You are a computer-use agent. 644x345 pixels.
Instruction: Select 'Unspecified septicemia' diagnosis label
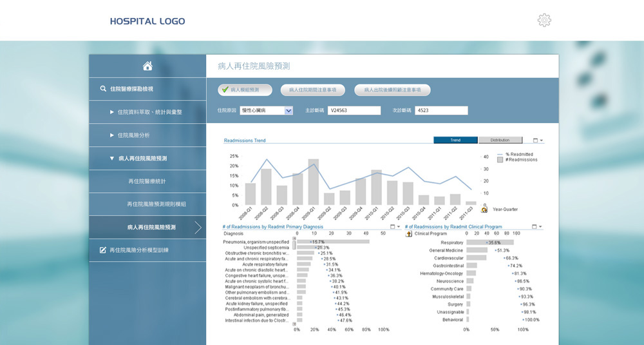pos(266,248)
